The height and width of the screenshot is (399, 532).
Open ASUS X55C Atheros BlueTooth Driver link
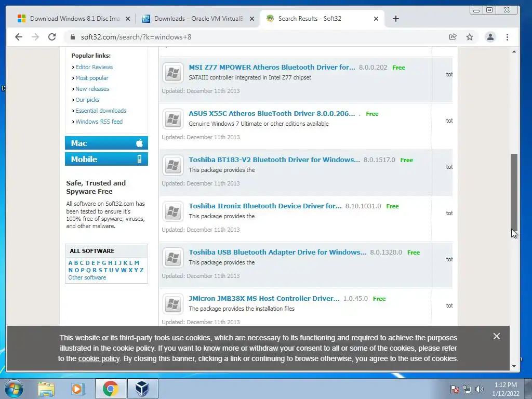click(x=272, y=113)
